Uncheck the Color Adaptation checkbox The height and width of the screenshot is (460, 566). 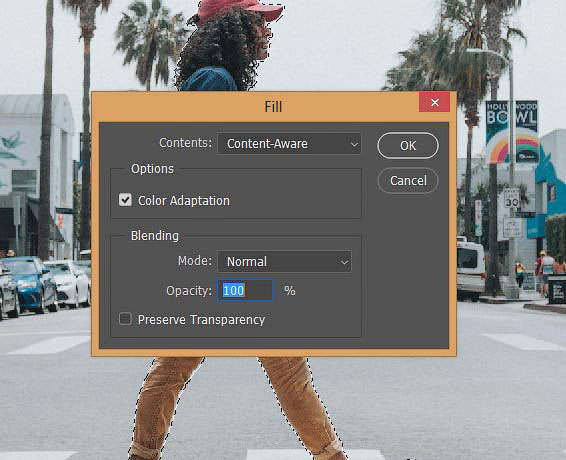click(125, 200)
